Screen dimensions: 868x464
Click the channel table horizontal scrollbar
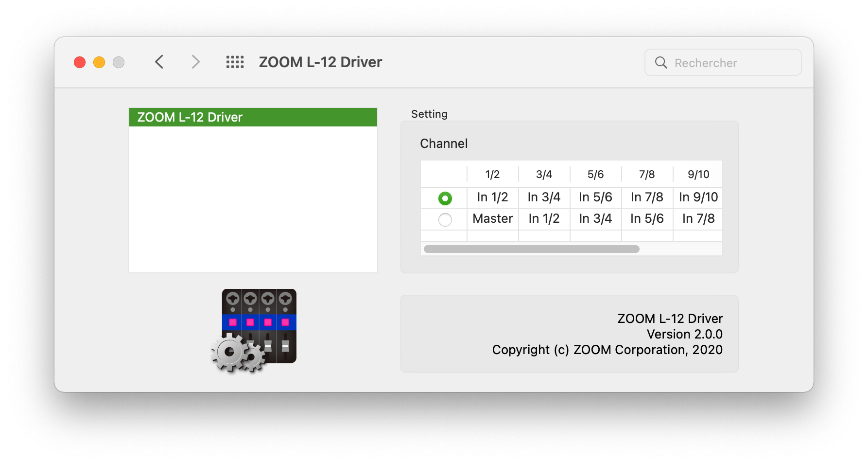[531, 249]
